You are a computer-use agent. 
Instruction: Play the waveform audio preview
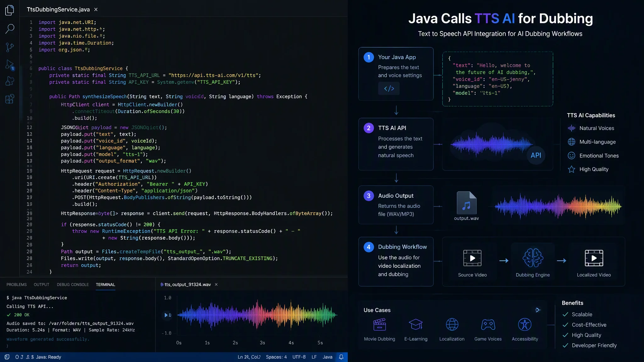pos(166,315)
